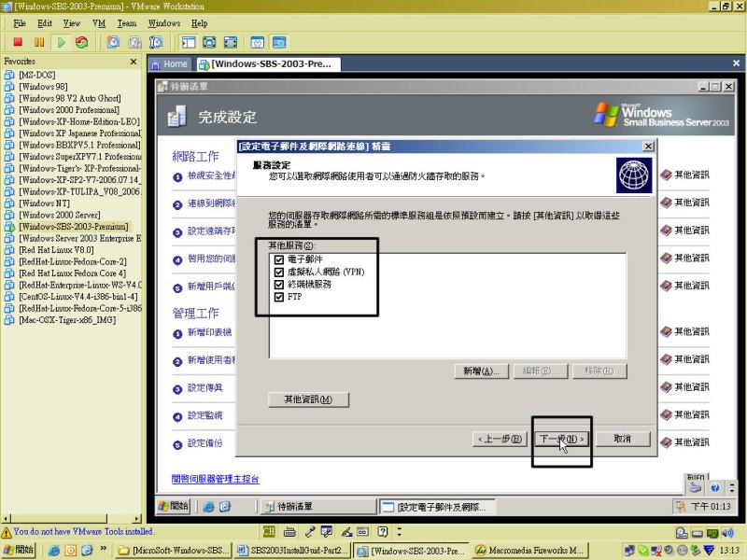This screenshot has height=560, width=747.
Task: Click the Summary view toolbar icon
Action: click(258, 42)
